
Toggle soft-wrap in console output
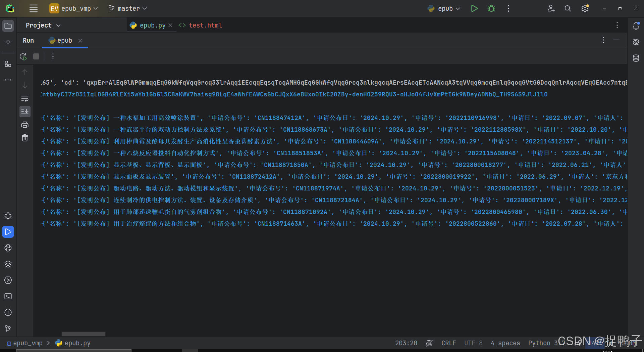(25, 99)
